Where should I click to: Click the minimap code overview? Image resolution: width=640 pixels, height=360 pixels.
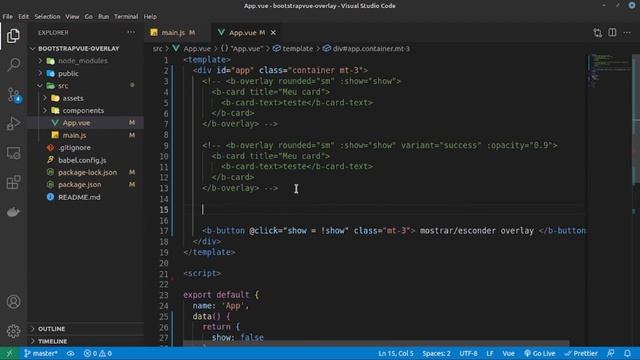point(609,71)
